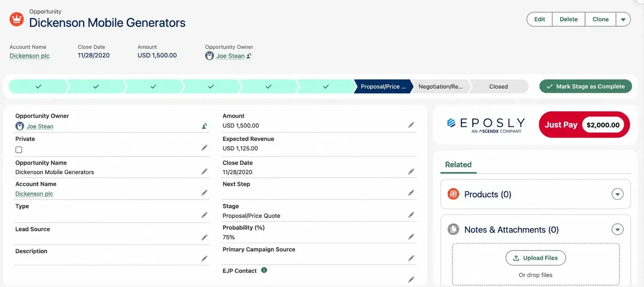
Task: Expand Products section dropdown arrow
Action: [x=617, y=194]
